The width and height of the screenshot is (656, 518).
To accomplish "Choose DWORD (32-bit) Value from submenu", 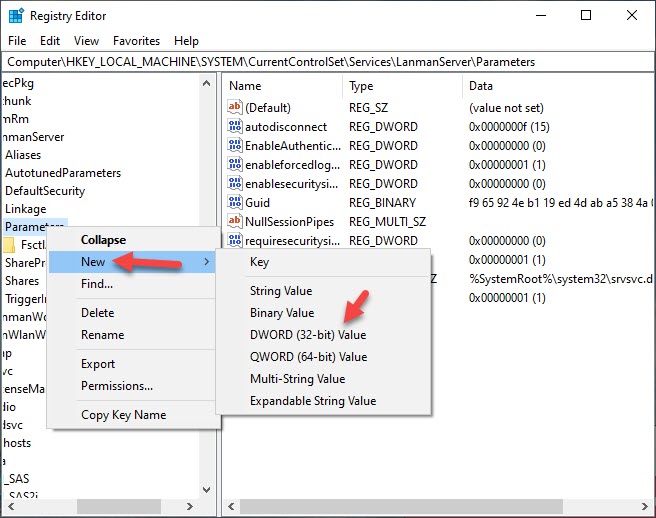I will click(308, 335).
